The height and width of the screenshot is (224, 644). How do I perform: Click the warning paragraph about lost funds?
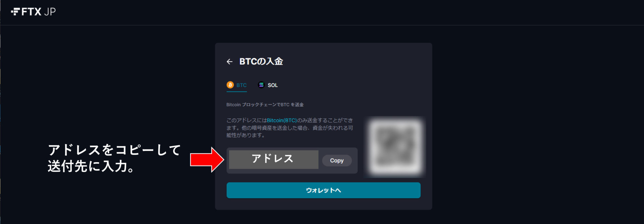point(290,128)
